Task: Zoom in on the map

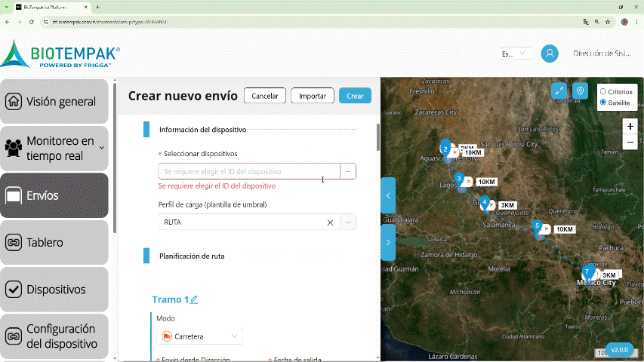Action: (630, 126)
